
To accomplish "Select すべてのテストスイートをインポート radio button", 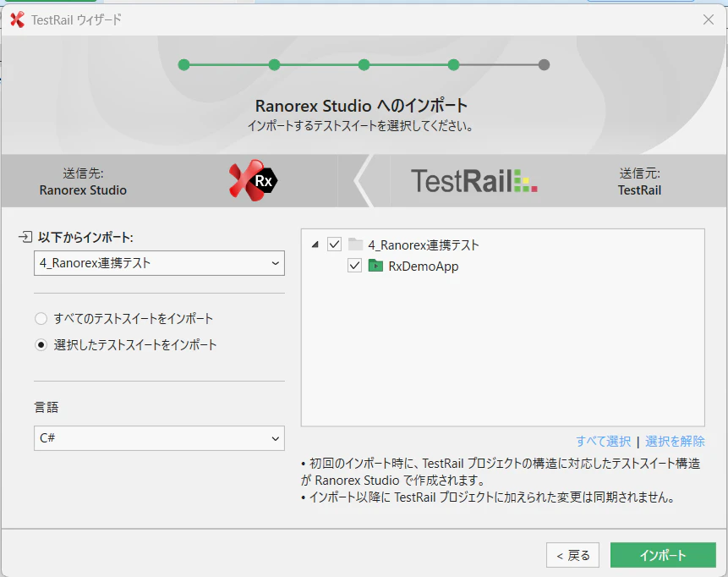I will tap(41, 319).
